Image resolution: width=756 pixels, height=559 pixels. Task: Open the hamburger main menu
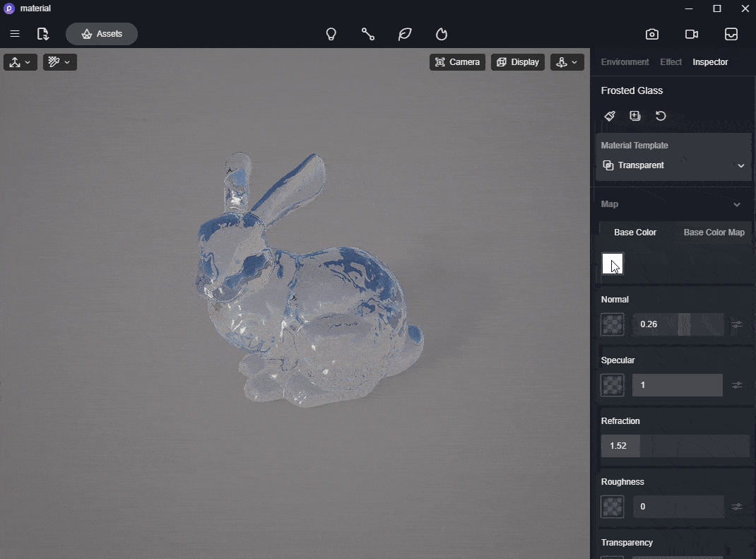coord(14,34)
